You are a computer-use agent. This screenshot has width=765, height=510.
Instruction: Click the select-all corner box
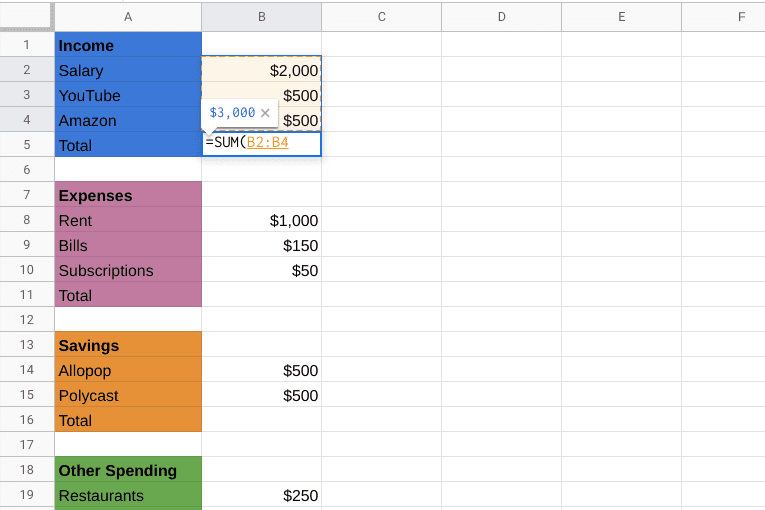click(27, 17)
